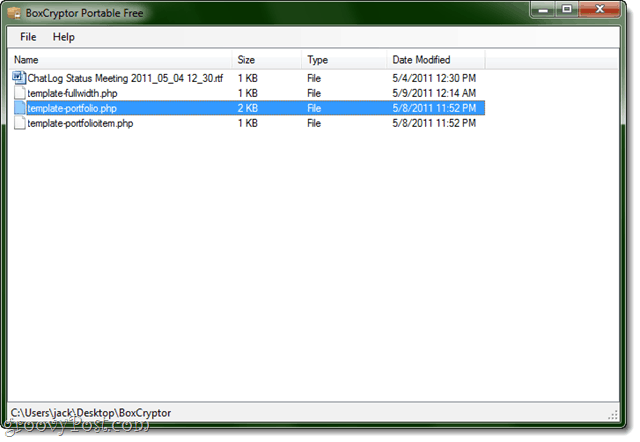Click the File type cell of the ChatLog row
The height and width of the screenshot is (442, 640).
pyautogui.click(x=314, y=78)
